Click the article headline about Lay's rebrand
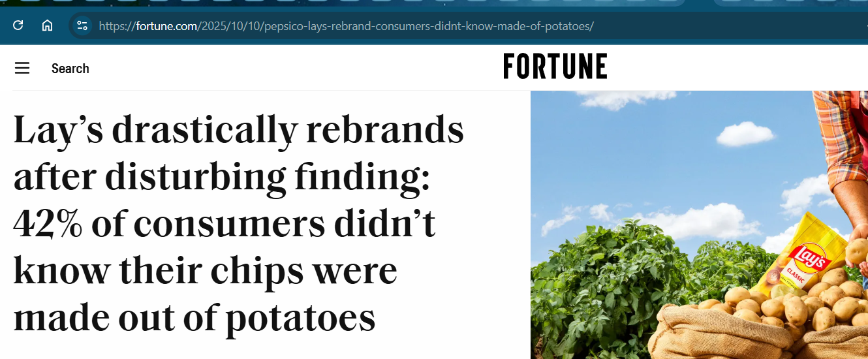 click(x=239, y=224)
